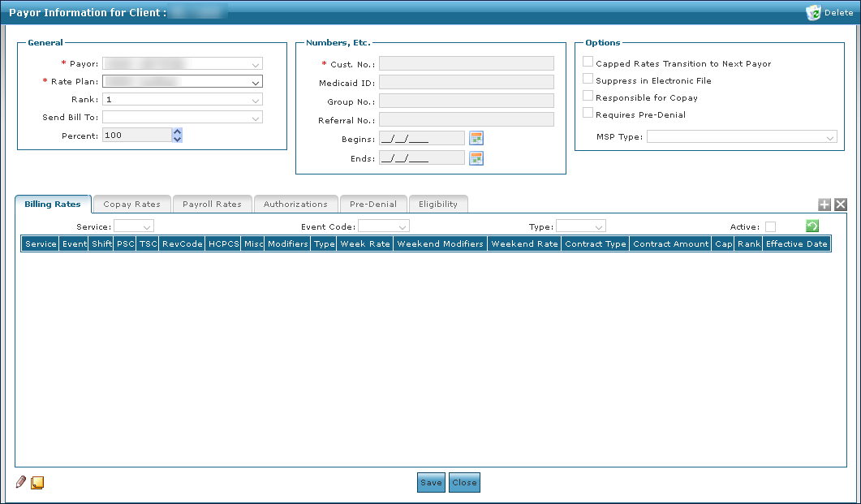Expand the Payor dropdown
Viewport: 861px width, 504px height.
(x=256, y=63)
